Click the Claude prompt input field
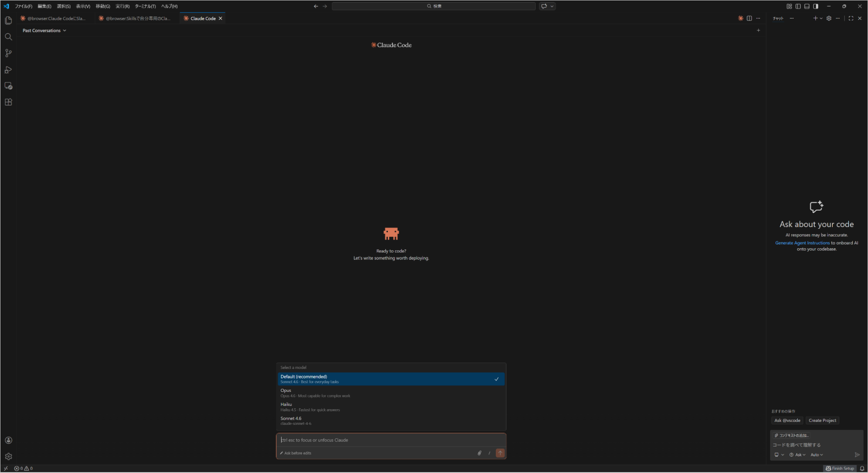 (x=390, y=440)
